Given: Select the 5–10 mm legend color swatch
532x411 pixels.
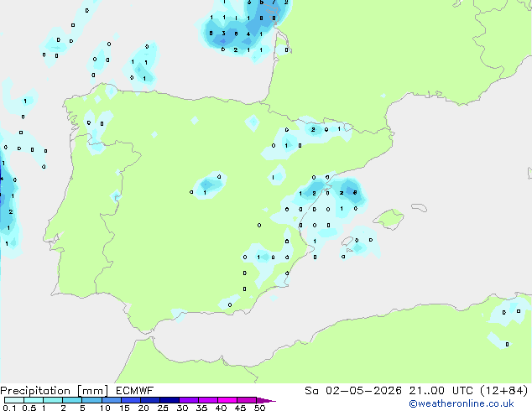Looking at the screenshot, I should tap(91, 400).
